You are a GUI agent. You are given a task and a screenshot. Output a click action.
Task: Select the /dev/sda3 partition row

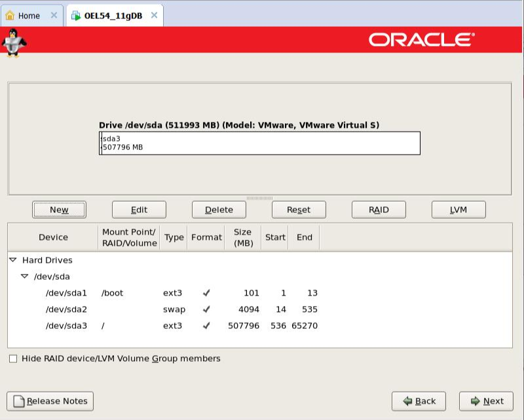point(260,326)
